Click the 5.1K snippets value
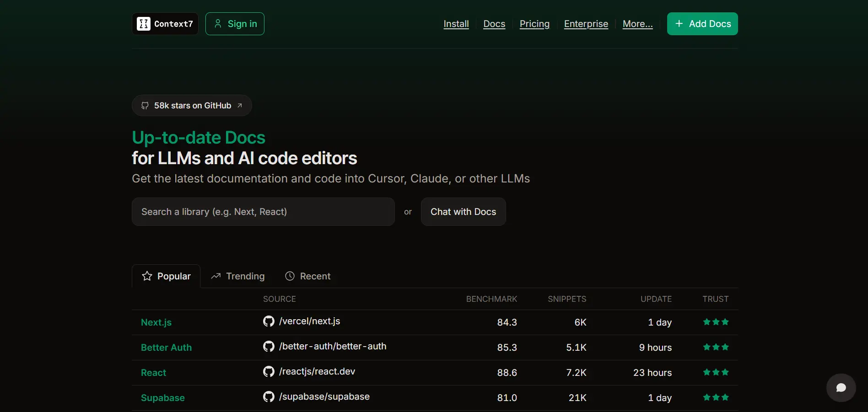The width and height of the screenshot is (868, 412). (x=576, y=348)
